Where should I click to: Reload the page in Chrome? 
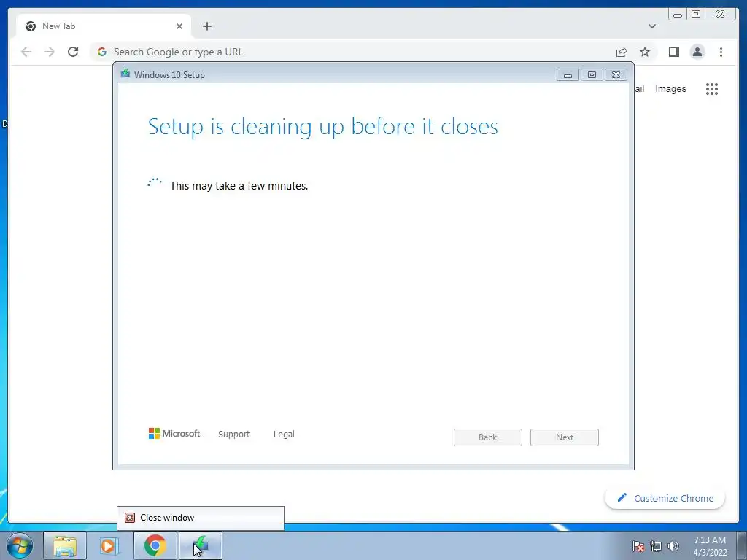(x=73, y=52)
